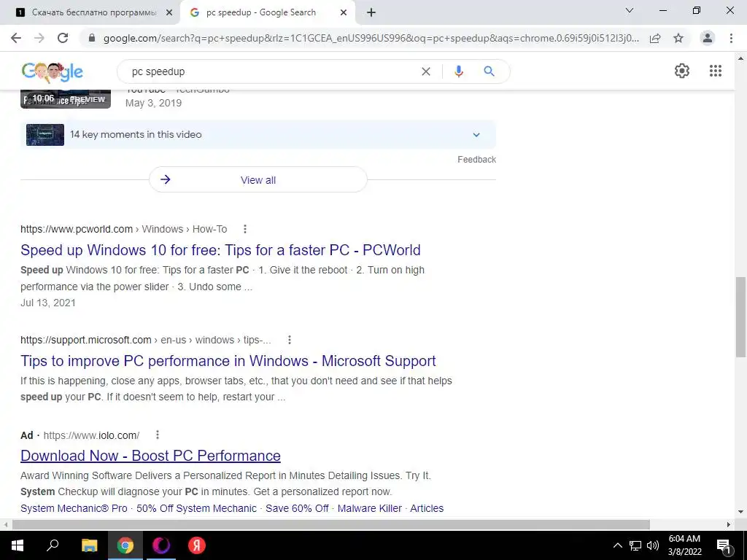Screen dimensions: 747x560
Task: Click the forward navigation arrow
Action: (39, 38)
